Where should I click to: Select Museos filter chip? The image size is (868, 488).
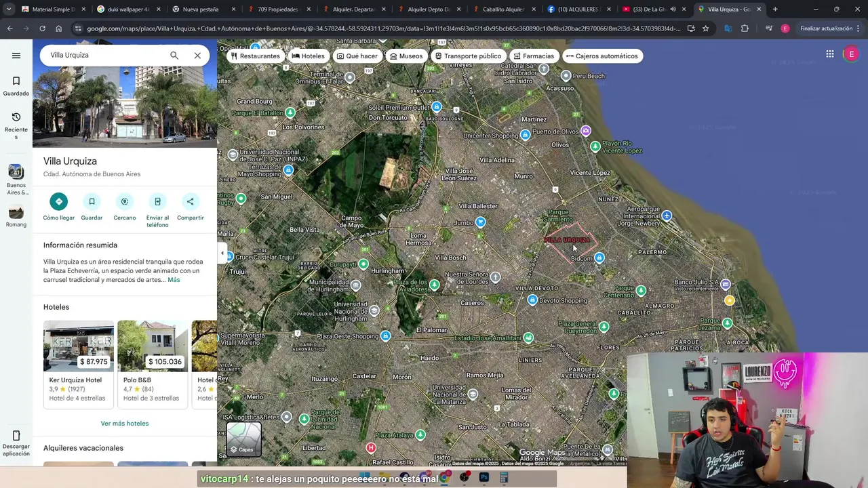click(406, 56)
